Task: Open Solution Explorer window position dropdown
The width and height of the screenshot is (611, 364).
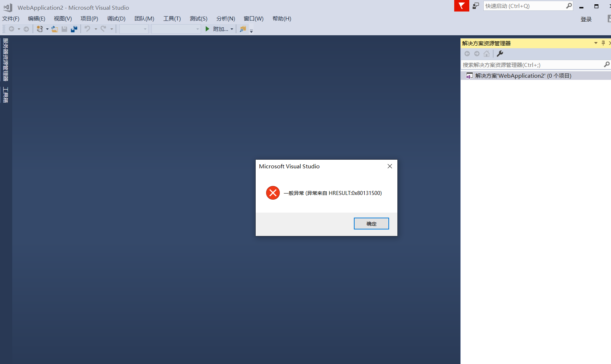Action: (x=596, y=43)
